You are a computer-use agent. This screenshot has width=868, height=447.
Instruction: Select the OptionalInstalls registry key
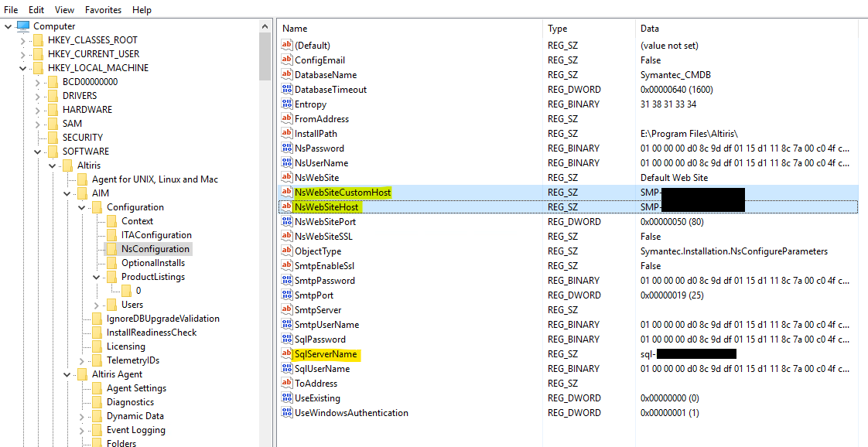tap(153, 263)
